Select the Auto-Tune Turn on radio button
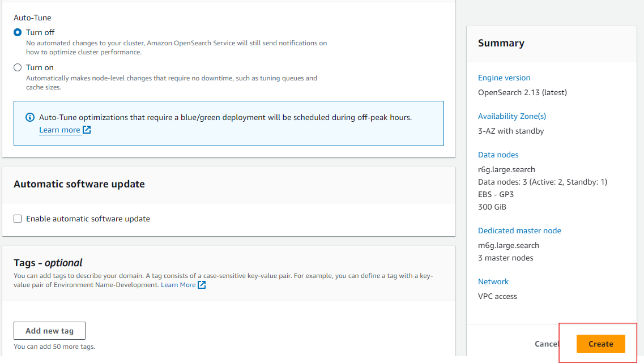The height and width of the screenshot is (363, 644). (18, 67)
